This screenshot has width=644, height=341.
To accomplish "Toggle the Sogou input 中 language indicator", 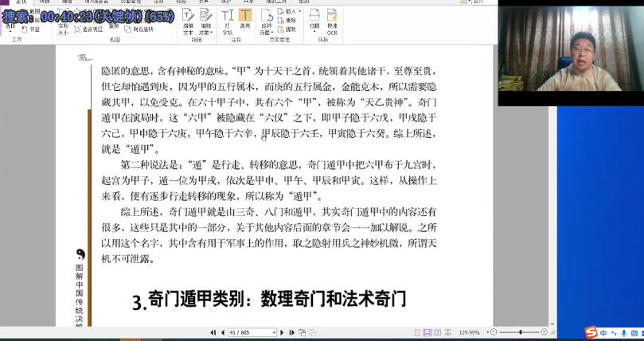I will click(604, 332).
